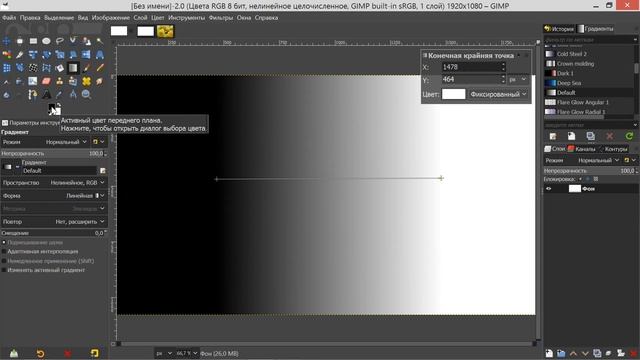The width and height of the screenshot is (640, 360).
Task: Select the Text tool
Action: (46, 95)
